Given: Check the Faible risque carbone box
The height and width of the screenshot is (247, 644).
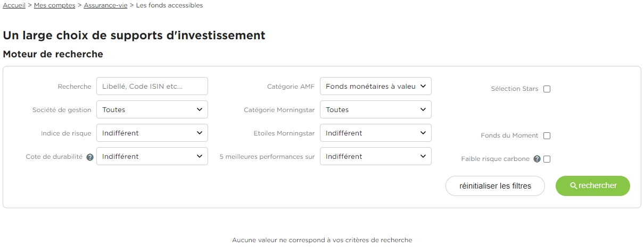Looking at the screenshot, I should coord(547,159).
